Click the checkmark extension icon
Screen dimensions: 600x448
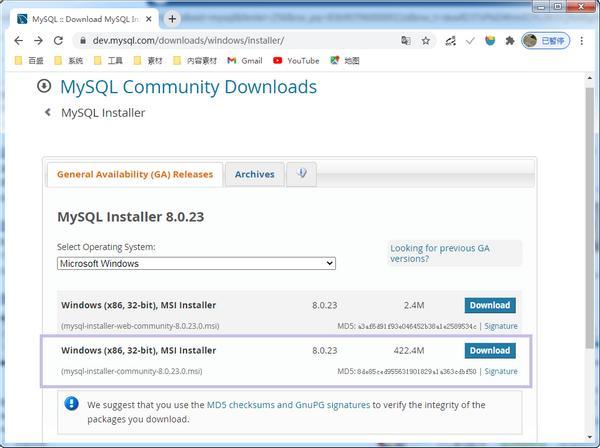(470, 41)
